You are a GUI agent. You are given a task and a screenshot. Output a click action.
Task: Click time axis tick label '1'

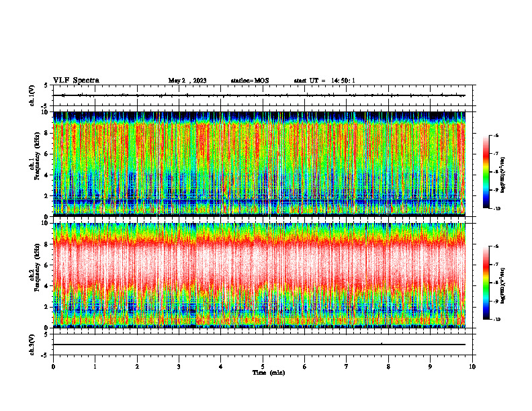click(x=95, y=367)
